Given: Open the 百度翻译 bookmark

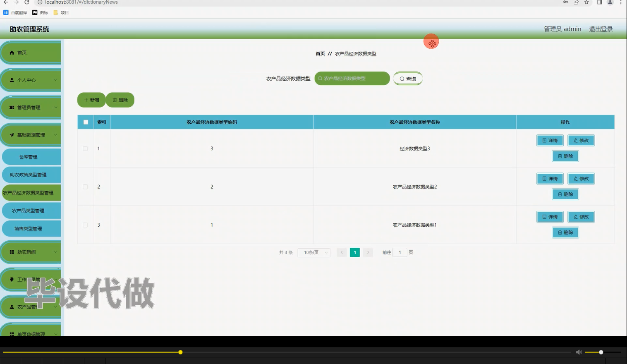Looking at the screenshot, I should (15, 12).
